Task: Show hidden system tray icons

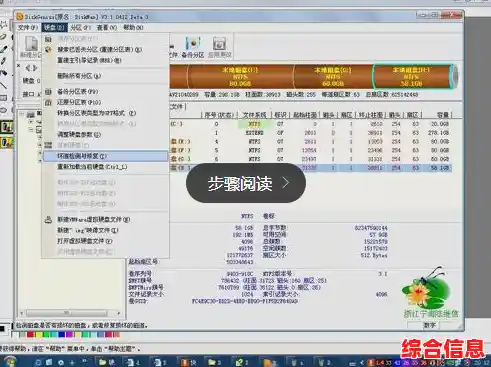Action: point(362,362)
